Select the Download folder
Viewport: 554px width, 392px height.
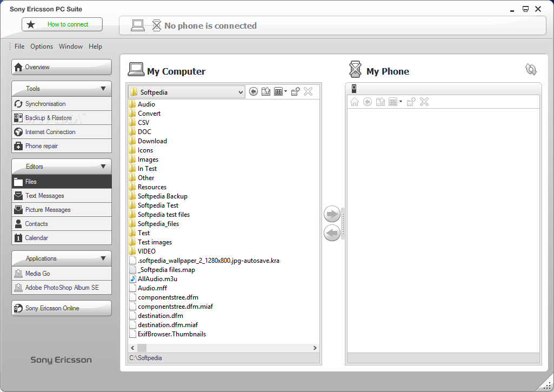tap(148, 141)
